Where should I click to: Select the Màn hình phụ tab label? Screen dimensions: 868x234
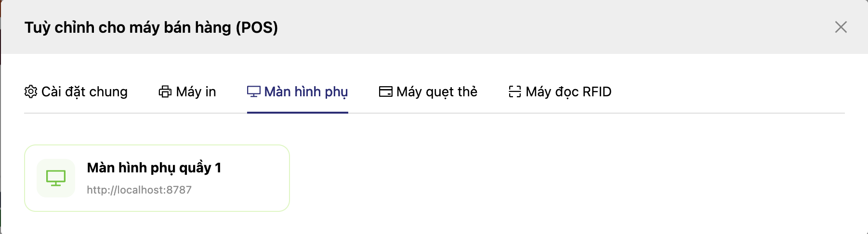[306, 91]
